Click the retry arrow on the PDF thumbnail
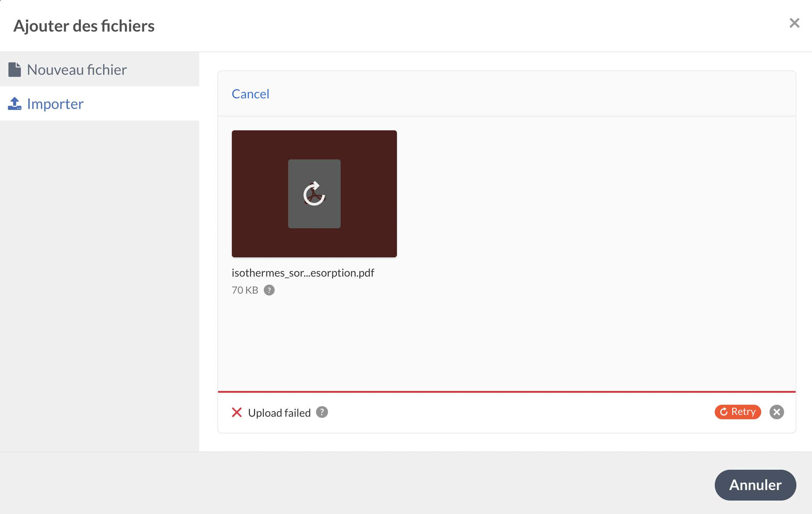 [314, 194]
